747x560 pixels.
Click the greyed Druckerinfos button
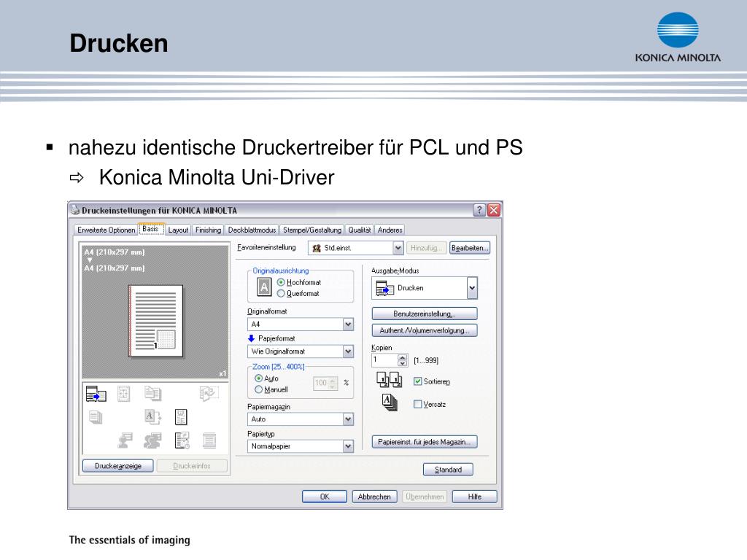pyautogui.click(x=192, y=466)
